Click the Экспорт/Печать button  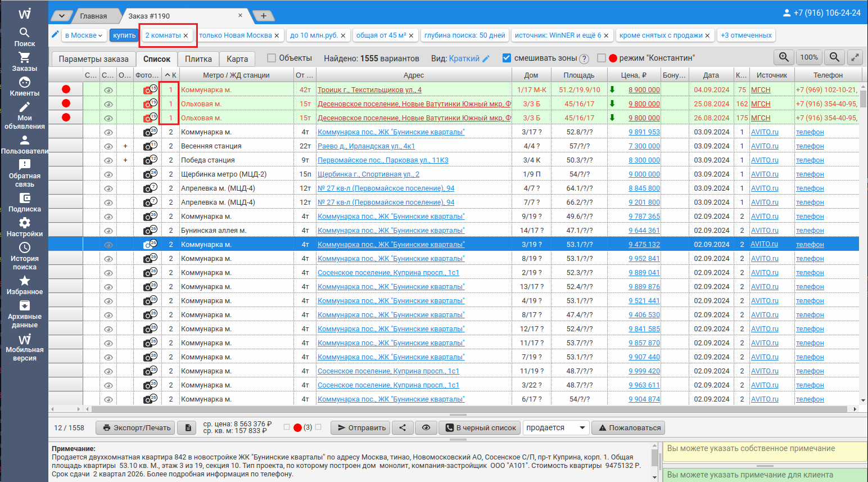pyautogui.click(x=135, y=427)
